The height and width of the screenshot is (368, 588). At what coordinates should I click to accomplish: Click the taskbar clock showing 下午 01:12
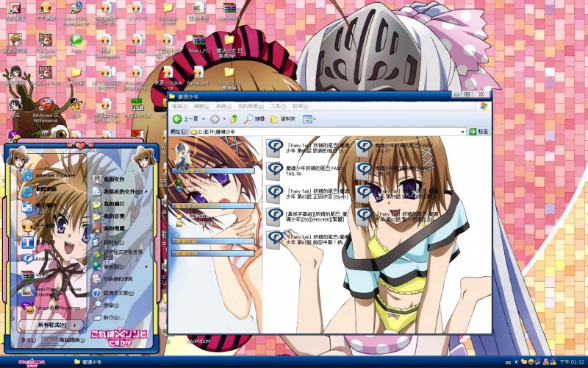click(572, 362)
